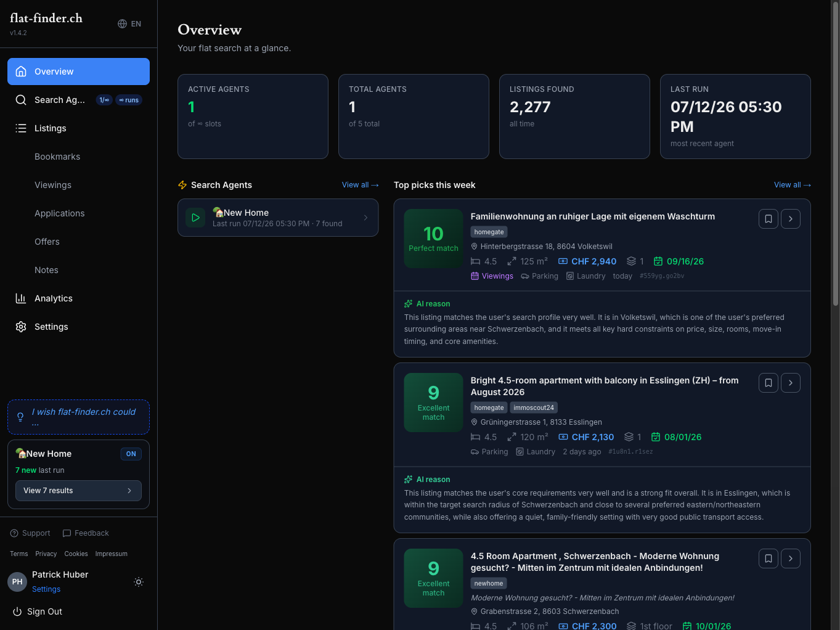This screenshot has height=630, width=840.
Task: Click the Settings gear icon in sidebar
Action: pos(21,327)
